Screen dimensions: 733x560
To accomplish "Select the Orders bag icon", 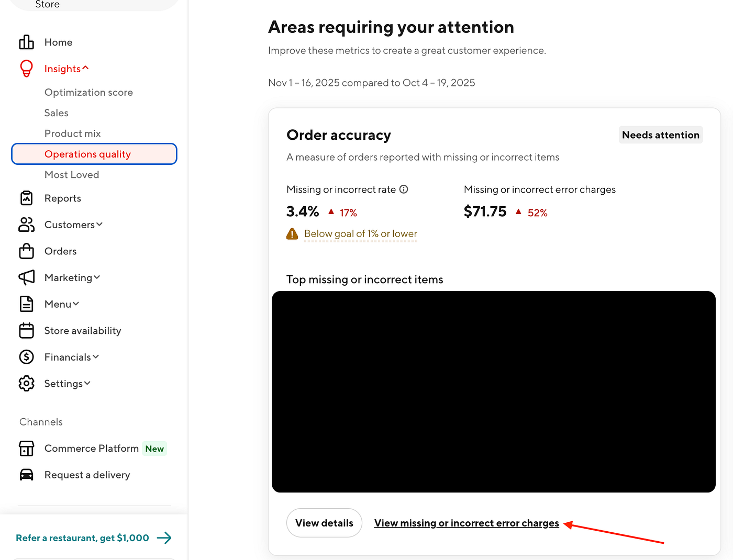I will (26, 251).
